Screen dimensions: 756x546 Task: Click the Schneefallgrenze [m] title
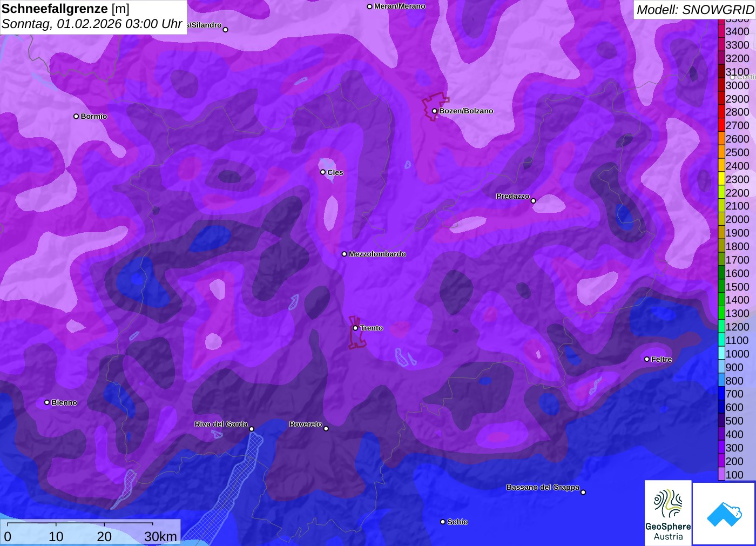65,9
